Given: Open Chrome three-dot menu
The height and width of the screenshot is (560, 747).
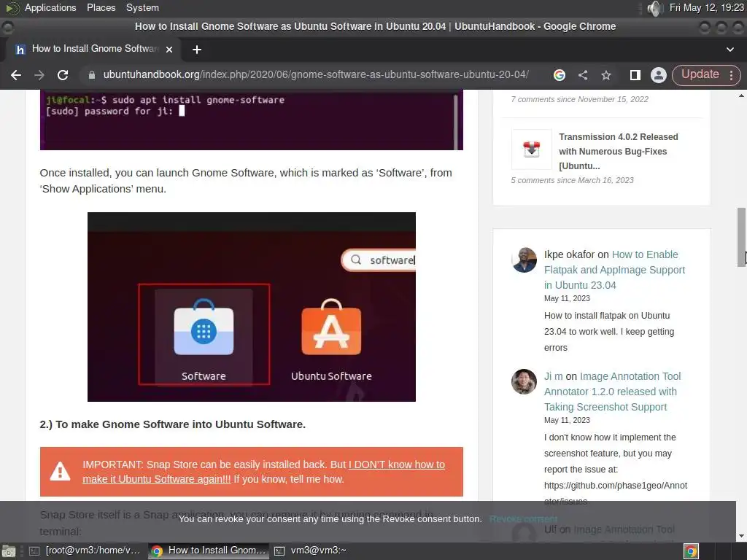Looking at the screenshot, I should point(731,75).
